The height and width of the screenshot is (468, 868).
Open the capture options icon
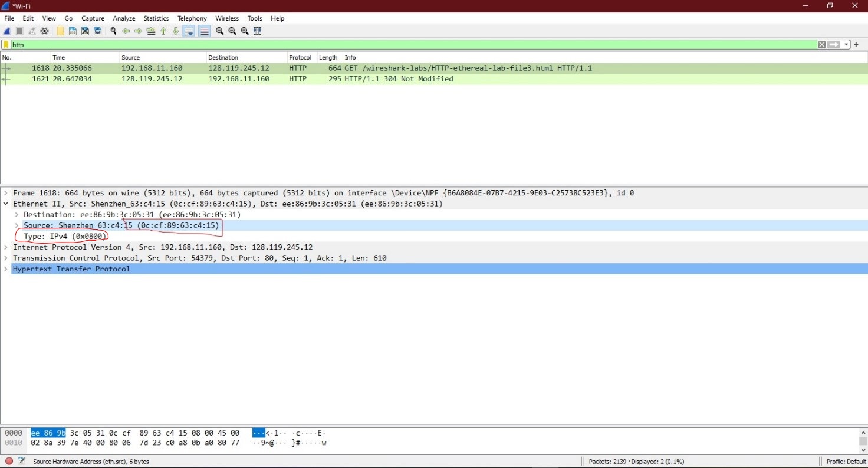[x=44, y=31]
